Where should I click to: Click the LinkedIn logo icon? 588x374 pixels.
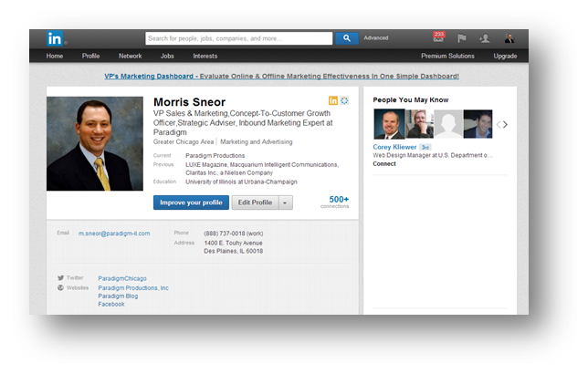57,38
